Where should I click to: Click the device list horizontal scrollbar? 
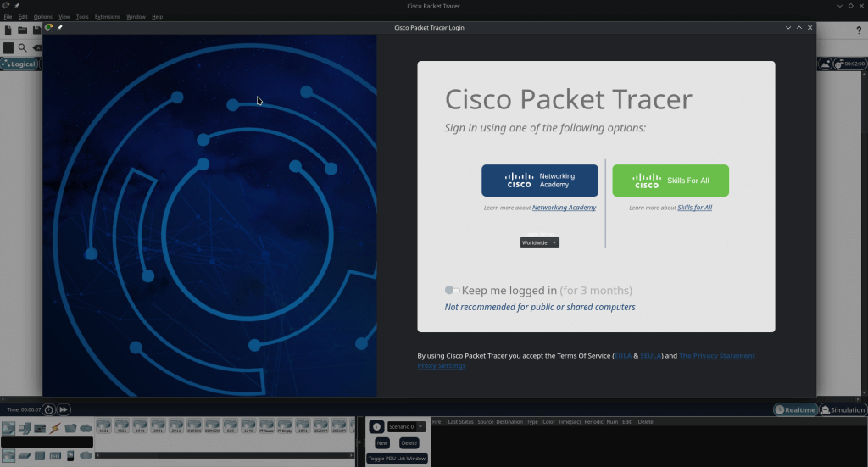point(225,455)
